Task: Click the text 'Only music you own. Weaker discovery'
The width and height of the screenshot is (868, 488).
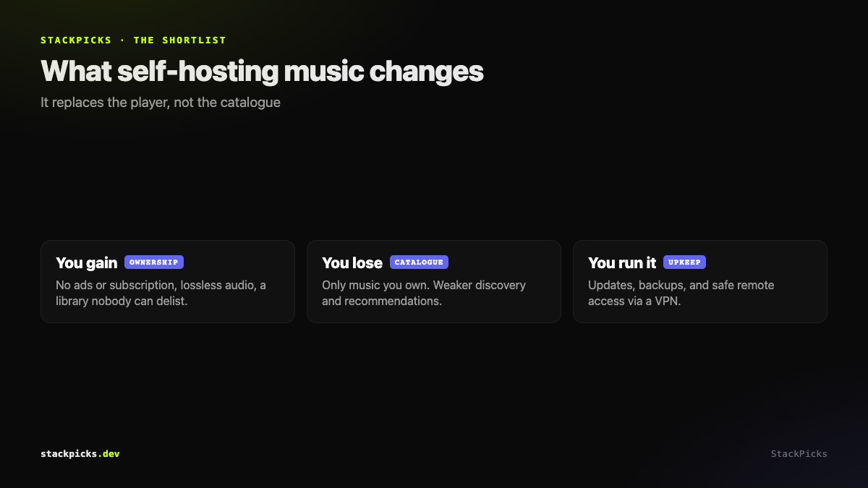Action: [x=424, y=285]
